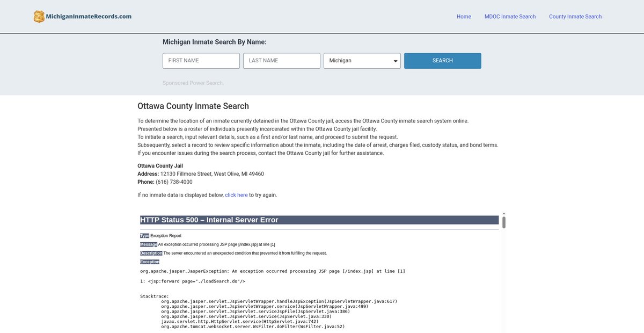Go to the Home page
Screen dimensions: 644x333
(464, 17)
